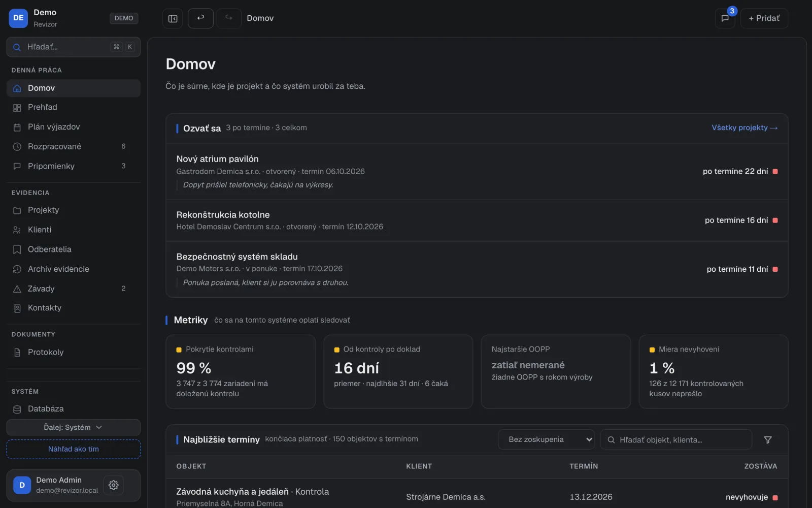The width and height of the screenshot is (812, 508).
Task: Open Prehľad in sidebar
Action: 74,107
